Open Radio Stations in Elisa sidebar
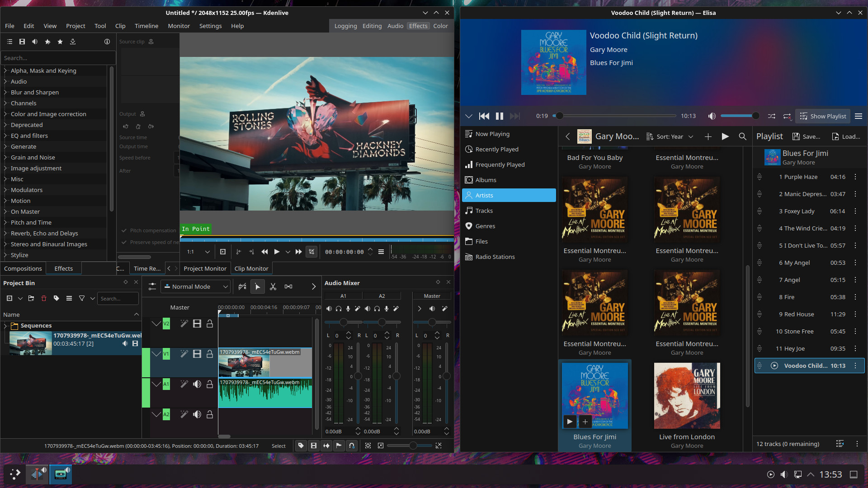Screen dimensions: 868x488 [509, 257]
